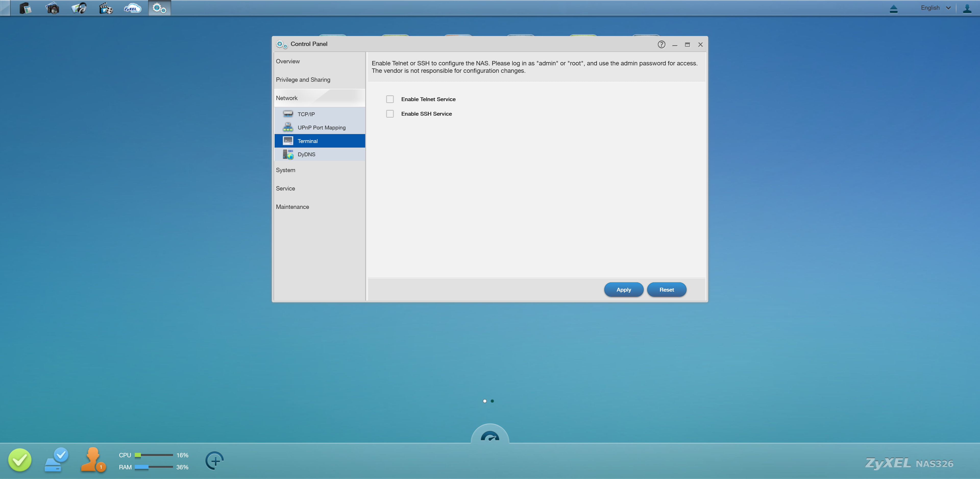This screenshot has width=980, height=479.
Task: Click the CPU 16% value
Action: coord(182,455)
